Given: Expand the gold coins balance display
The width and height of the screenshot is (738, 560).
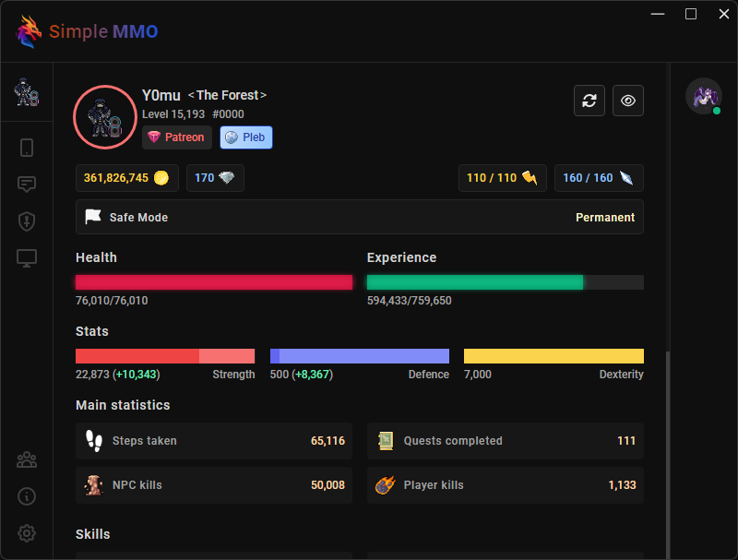Looking at the screenshot, I should pos(126,177).
